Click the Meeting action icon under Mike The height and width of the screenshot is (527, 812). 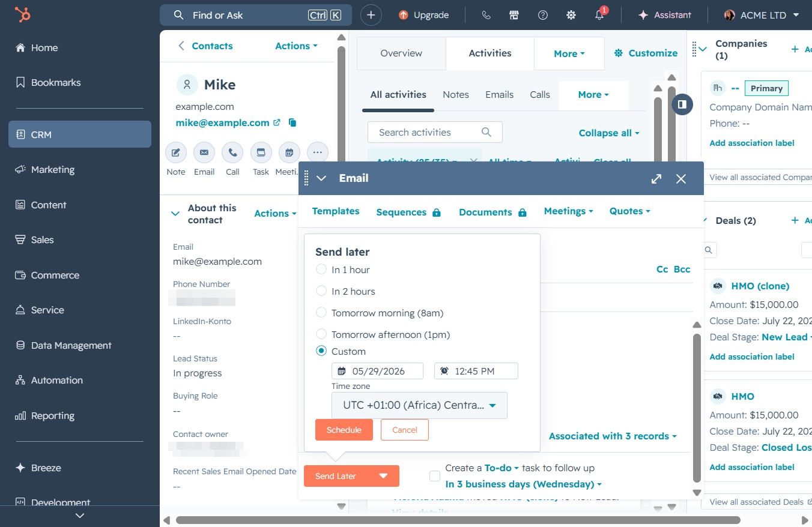click(x=289, y=152)
